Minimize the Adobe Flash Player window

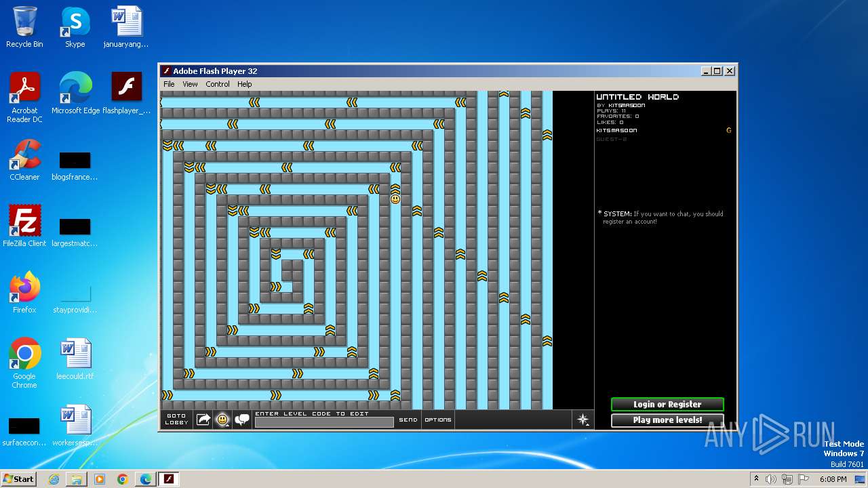(x=706, y=71)
